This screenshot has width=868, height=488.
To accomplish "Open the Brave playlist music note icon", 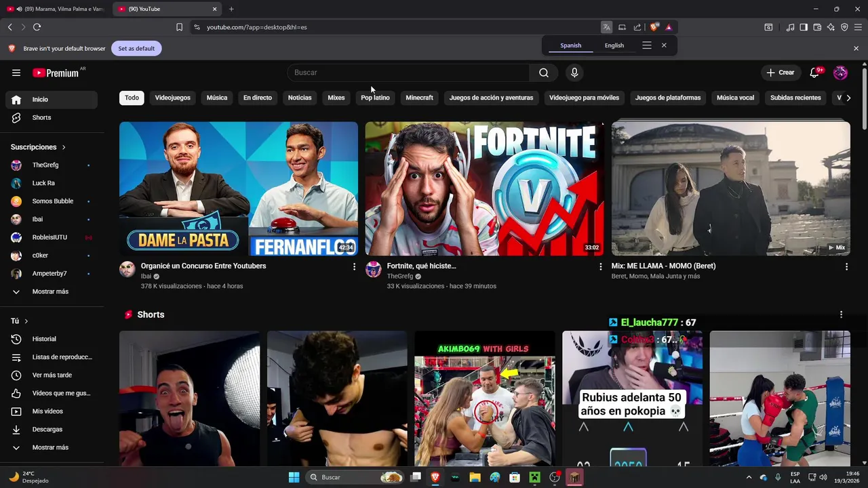I will (x=790, y=27).
